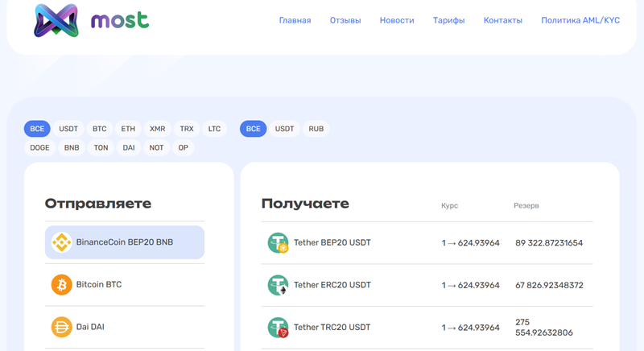Click the Tether ERC20 rate 624.93964
Viewport: 644px width, 351px height.
point(470,285)
